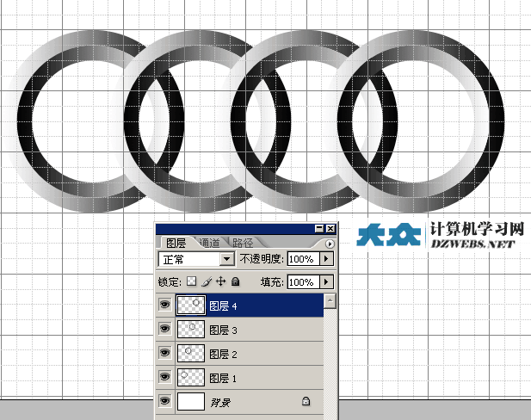Close the layers panel
This screenshot has width=531, height=420.
[330, 229]
